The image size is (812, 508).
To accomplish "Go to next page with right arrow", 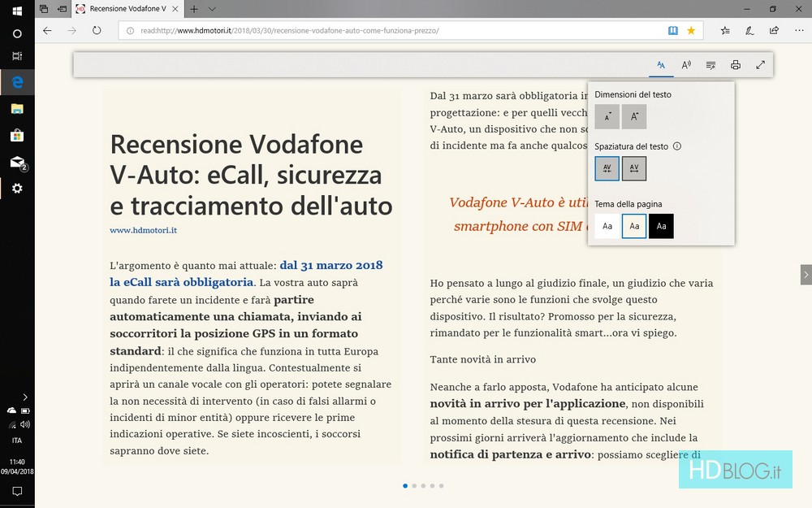I will pos(806,275).
